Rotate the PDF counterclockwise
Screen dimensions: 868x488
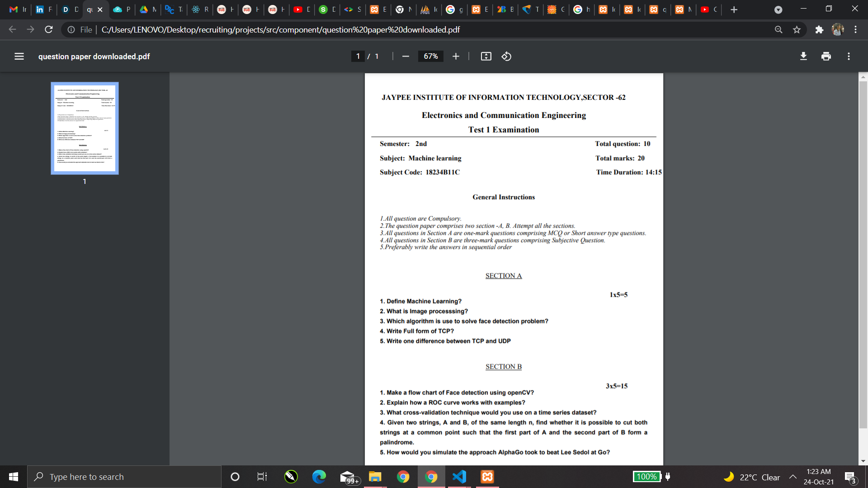click(506, 56)
